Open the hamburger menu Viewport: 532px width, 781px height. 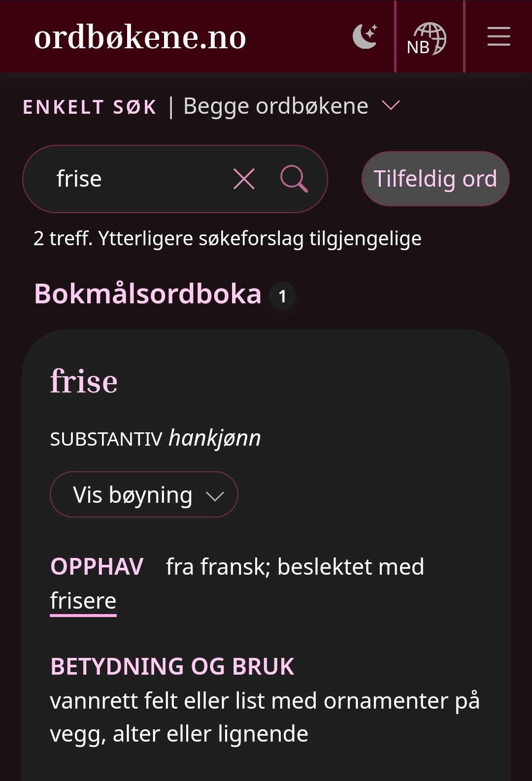coord(499,37)
